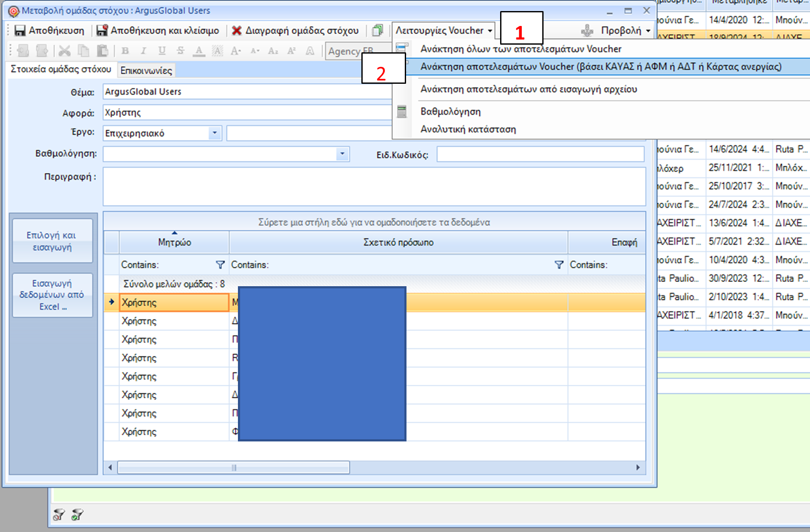Select Ανάκτηση όλων των αποτελεσμάτων Voucher
This screenshot has width=810, height=532.
(x=521, y=49)
